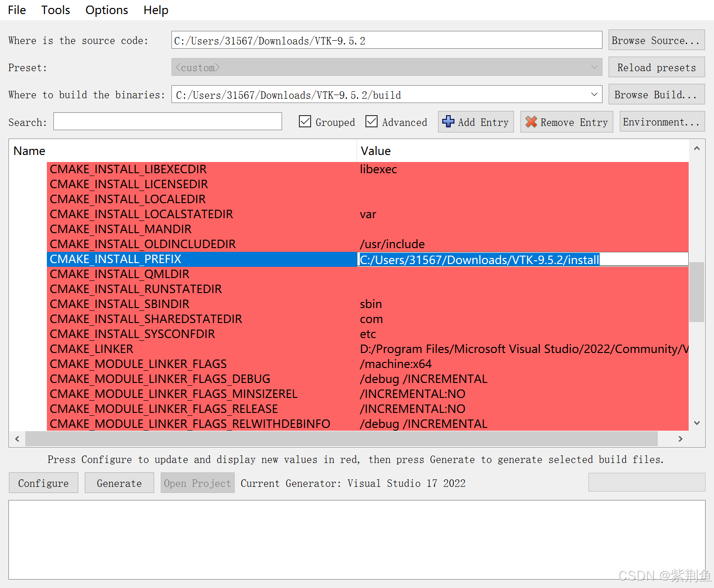Screen dimensions: 714x588
Task: Select the CMAKE_MODULE_LINKER_FLAGS_RELWITHDEBINFO row
Action: [x=368, y=424]
